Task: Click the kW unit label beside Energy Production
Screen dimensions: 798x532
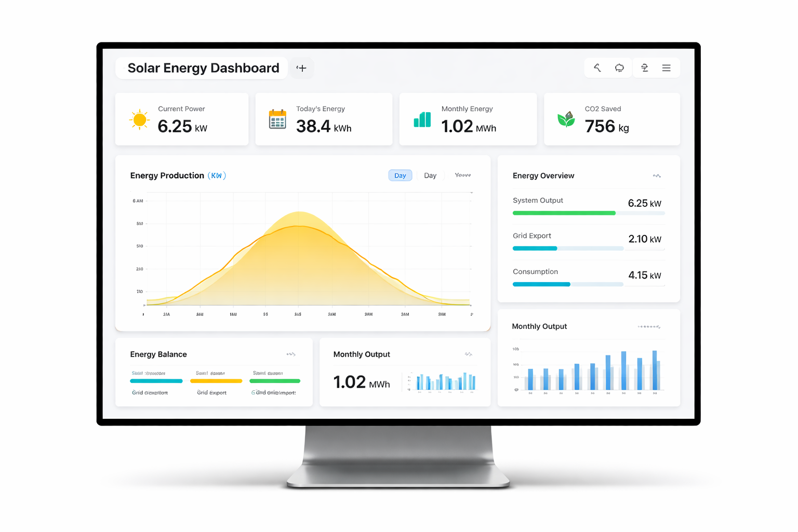Action: tap(217, 176)
